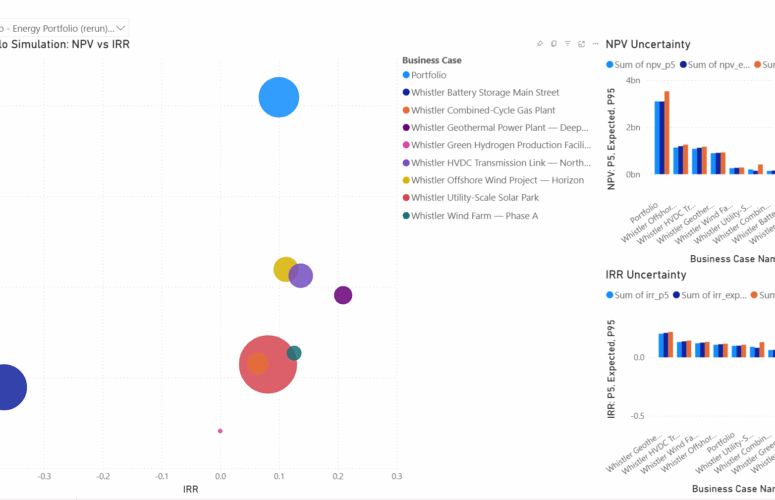
Task: Select the purple Geothermal bubble
Action: (343, 295)
